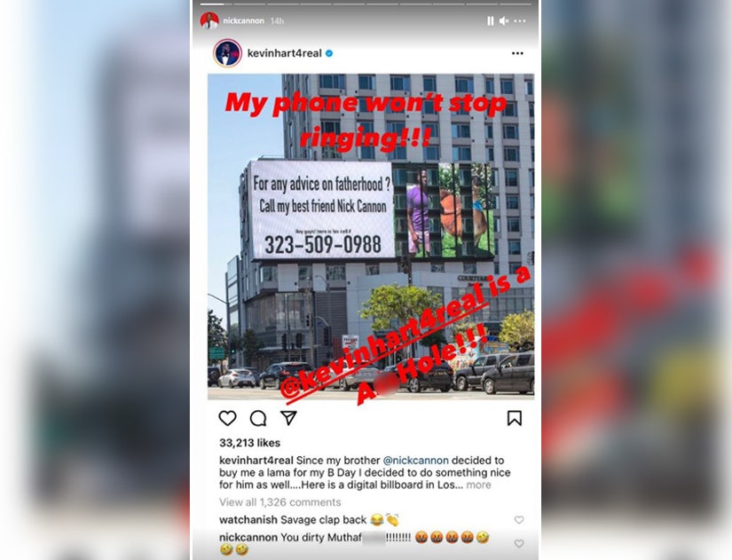Viewport: 732px width, 560px height.
Task: Follow the @nickcannon mention in caption
Action: 415,460
